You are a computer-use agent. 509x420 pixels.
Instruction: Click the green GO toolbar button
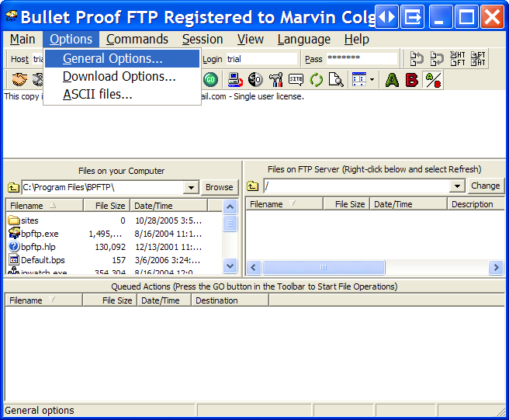[210, 79]
